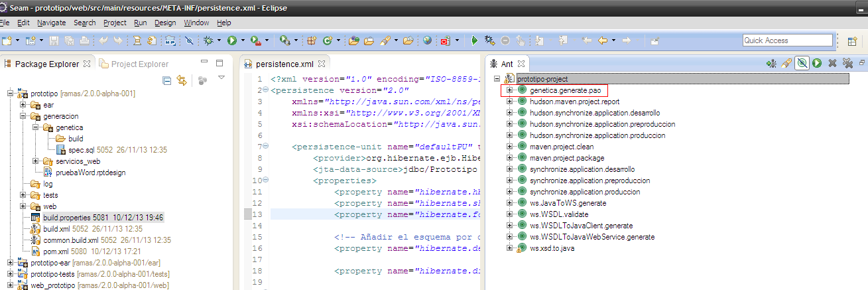Click the Skip All Breakpoints icon

point(189,40)
